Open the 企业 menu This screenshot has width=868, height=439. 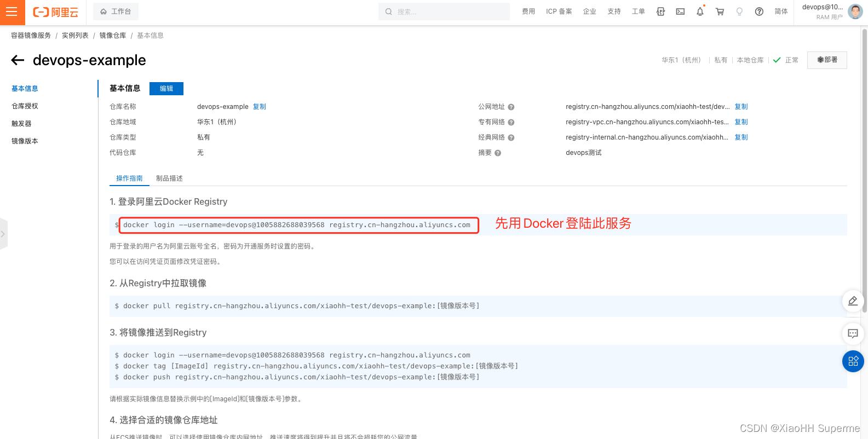pyautogui.click(x=590, y=11)
